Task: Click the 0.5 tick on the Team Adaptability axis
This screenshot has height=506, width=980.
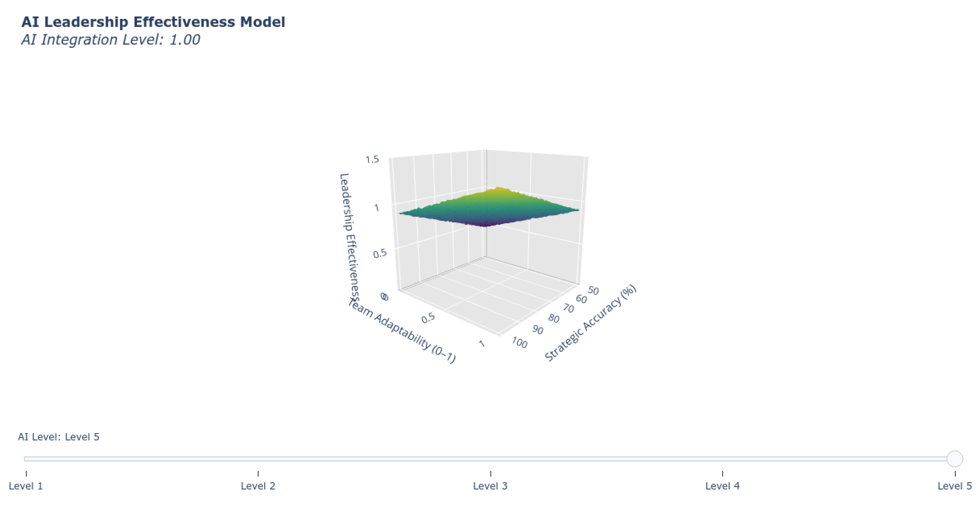Action: tap(428, 318)
